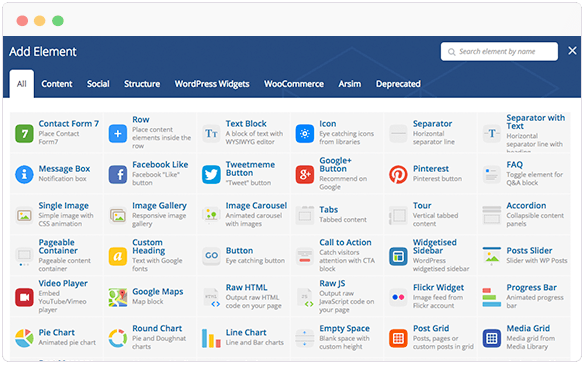The height and width of the screenshot is (366, 585).
Task: Select the Media Grid icon
Action: [x=492, y=338]
